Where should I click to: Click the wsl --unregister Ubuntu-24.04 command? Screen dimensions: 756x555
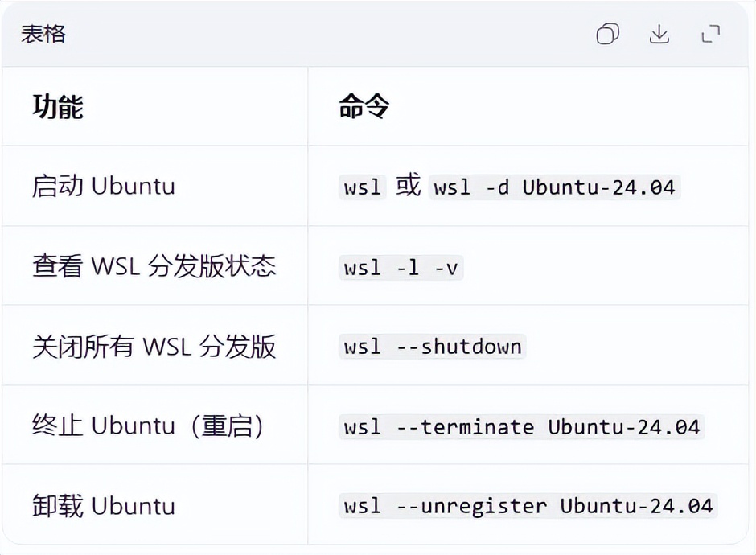527,506
